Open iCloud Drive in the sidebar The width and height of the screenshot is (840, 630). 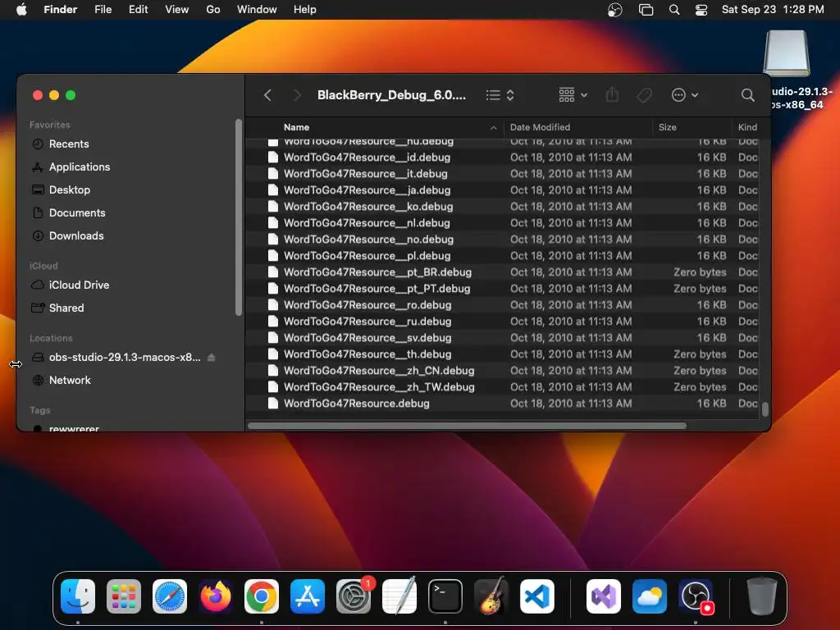pos(79,285)
